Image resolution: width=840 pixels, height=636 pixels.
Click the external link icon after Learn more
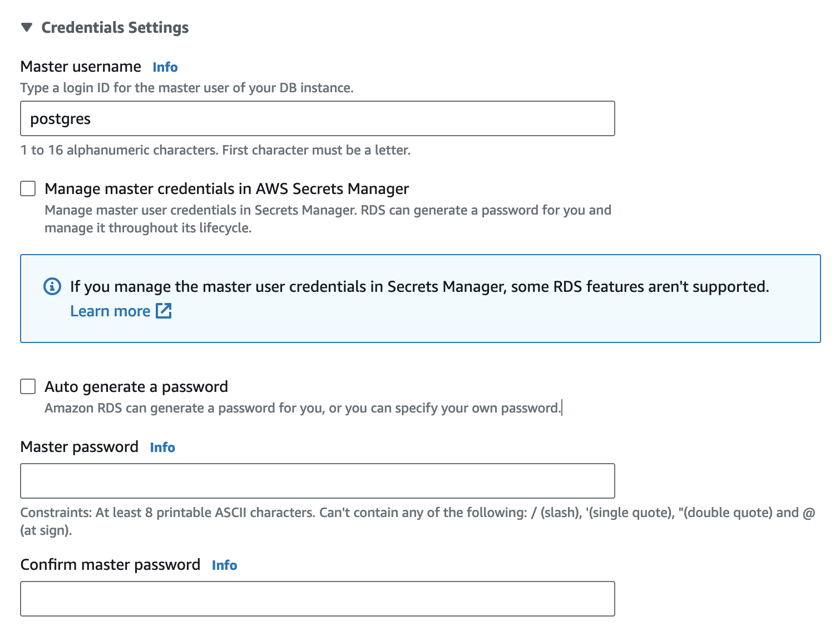[x=164, y=311]
